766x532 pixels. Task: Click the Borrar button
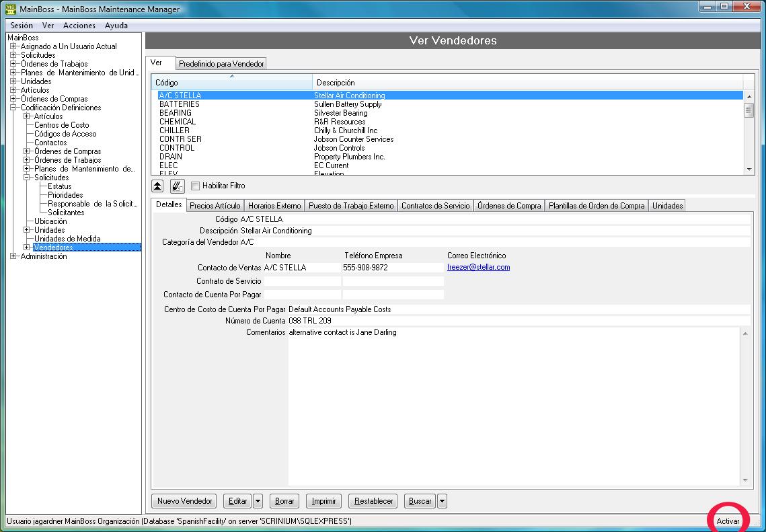[x=284, y=501]
